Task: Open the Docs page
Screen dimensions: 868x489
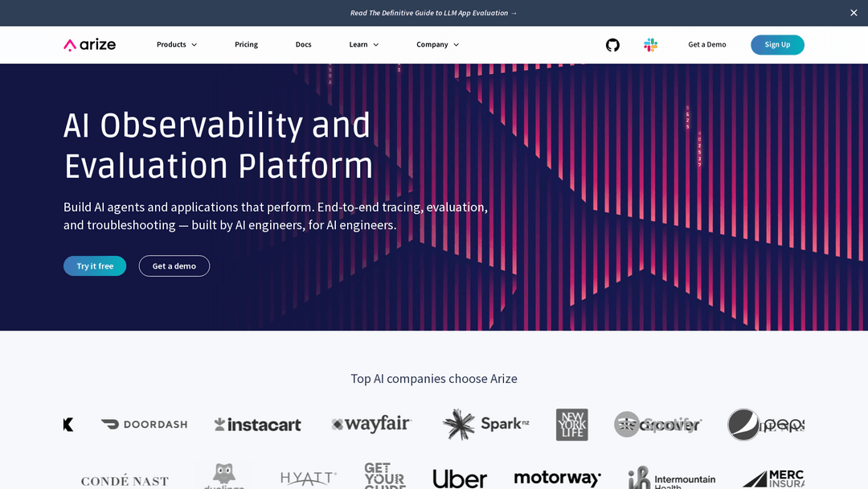Action: coord(303,45)
